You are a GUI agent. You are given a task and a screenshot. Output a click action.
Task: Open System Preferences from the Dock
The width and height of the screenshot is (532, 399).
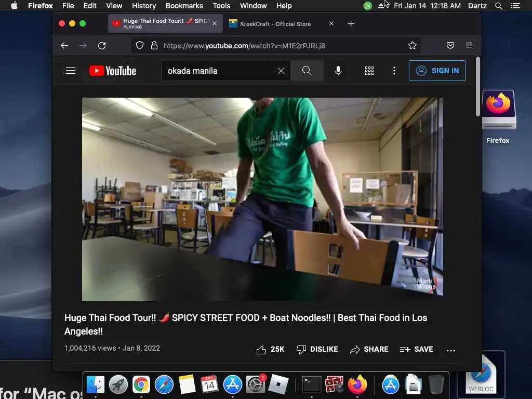tap(255, 385)
